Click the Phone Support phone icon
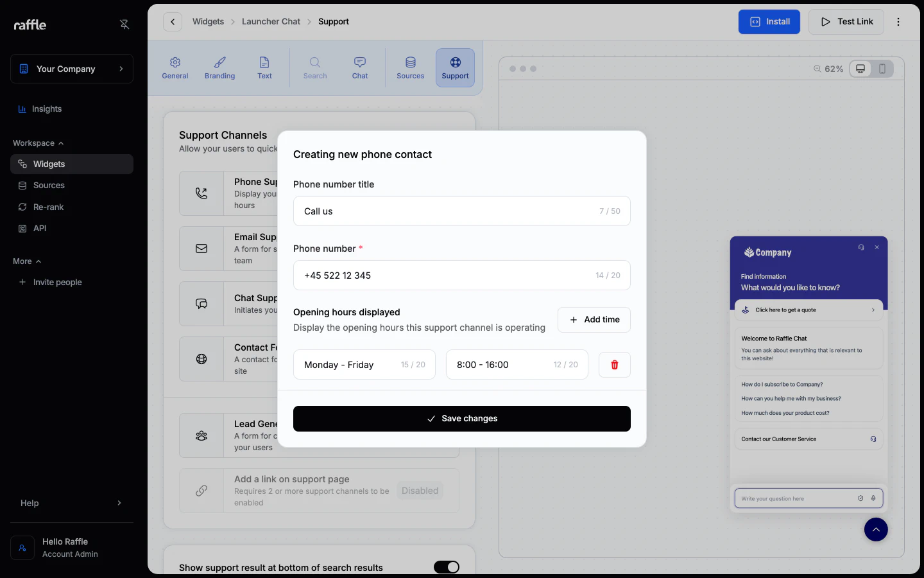Viewport: 924px width, 578px height. (x=201, y=193)
